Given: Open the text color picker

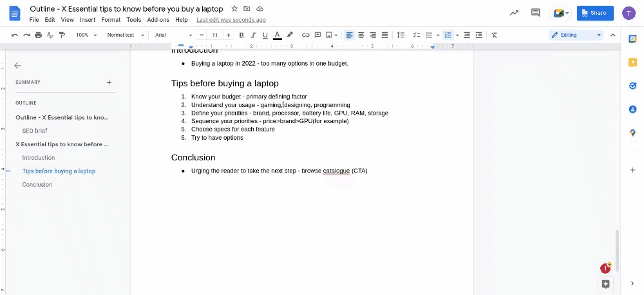Looking at the screenshot, I should pos(277,35).
